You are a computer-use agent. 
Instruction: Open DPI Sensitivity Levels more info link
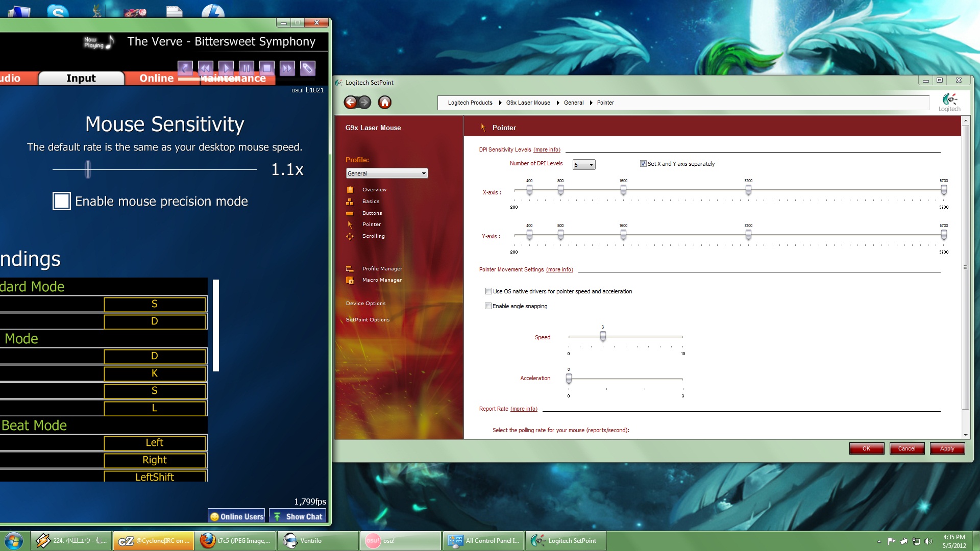click(x=547, y=150)
